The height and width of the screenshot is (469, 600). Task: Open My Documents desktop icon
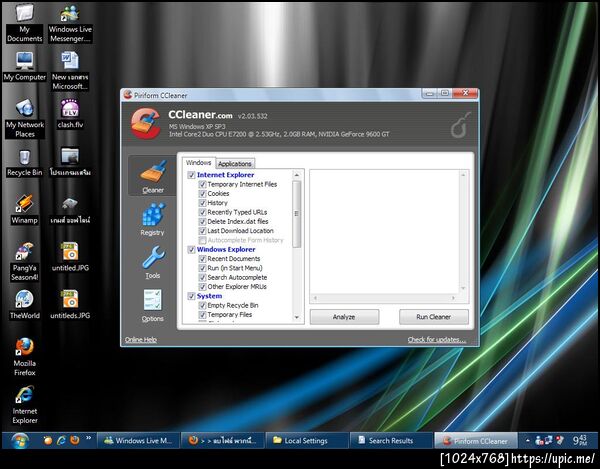pyautogui.click(x=24, y=23)
